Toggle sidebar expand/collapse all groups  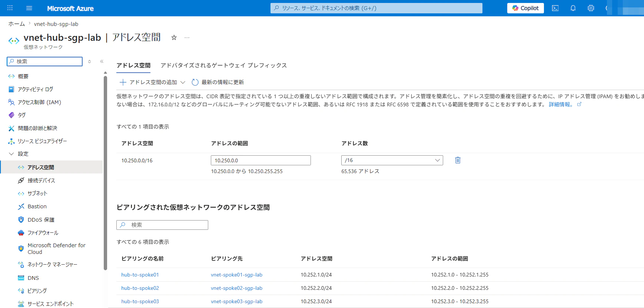coord(89,62)
